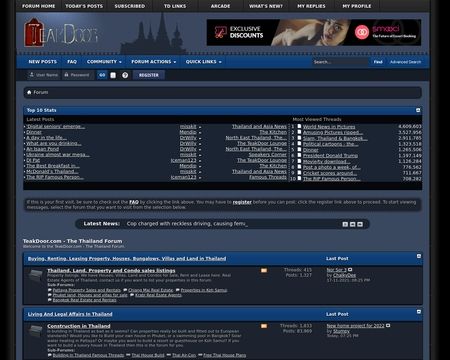Open the What's New menu item

266,6
